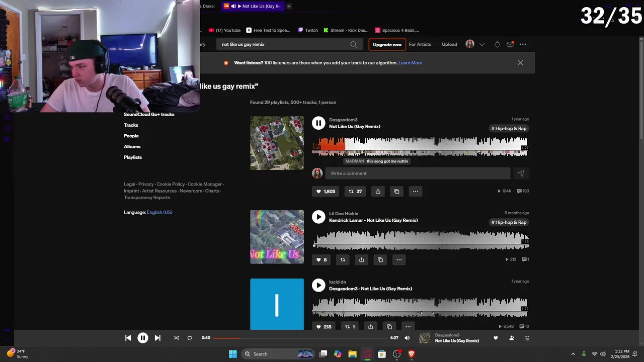Open the Charts footer link

coord(212,191)
